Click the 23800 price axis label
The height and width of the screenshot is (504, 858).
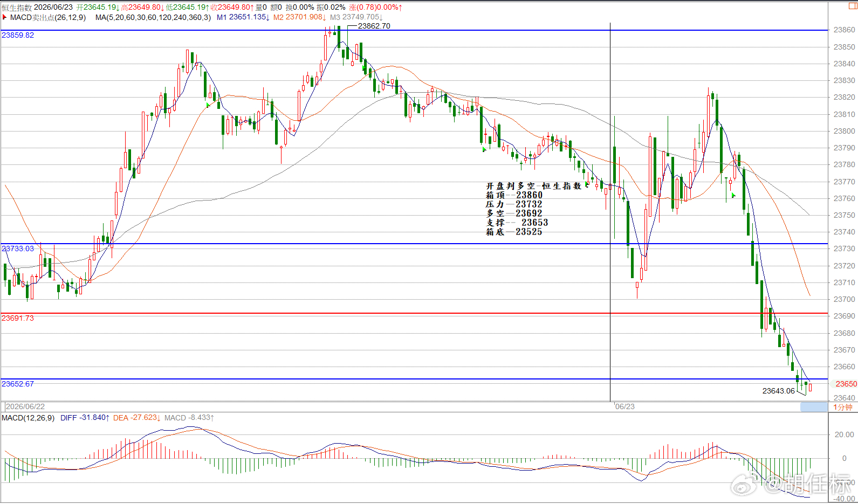(844, 131)
